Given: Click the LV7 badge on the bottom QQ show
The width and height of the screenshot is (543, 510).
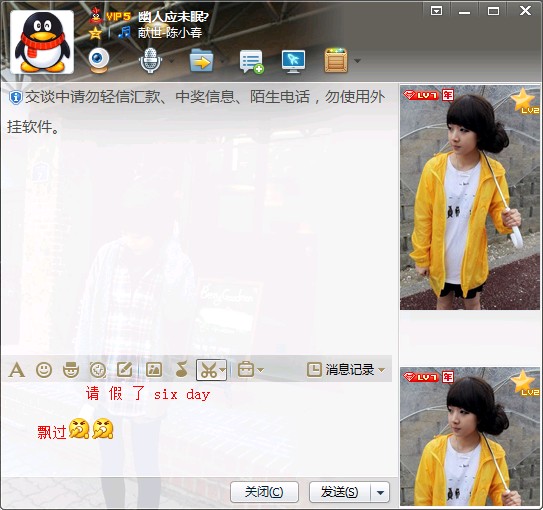Looking at the screenshot, I should coord(421,377).
